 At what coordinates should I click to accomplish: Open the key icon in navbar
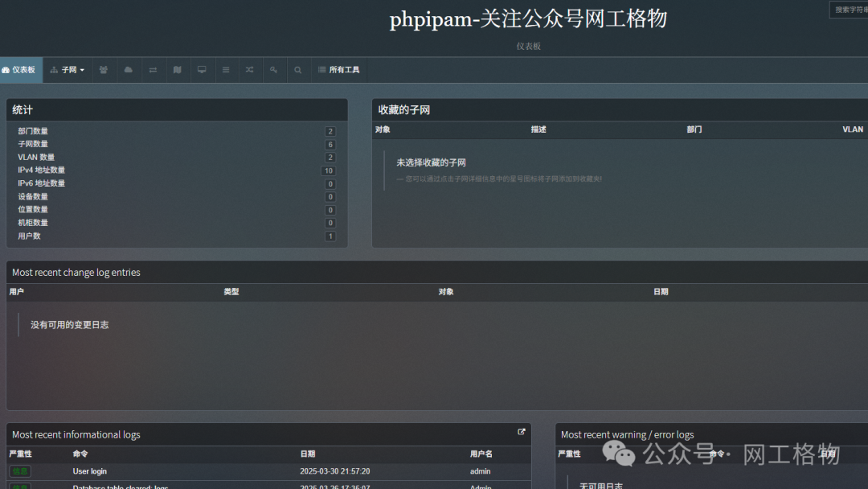273,70
